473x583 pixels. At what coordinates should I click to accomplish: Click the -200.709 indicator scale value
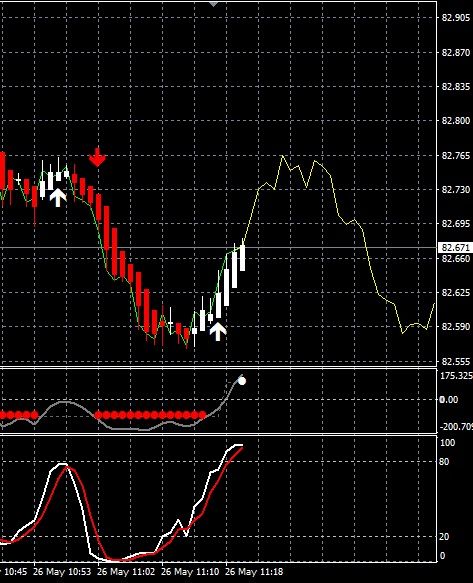coord(456,427)
